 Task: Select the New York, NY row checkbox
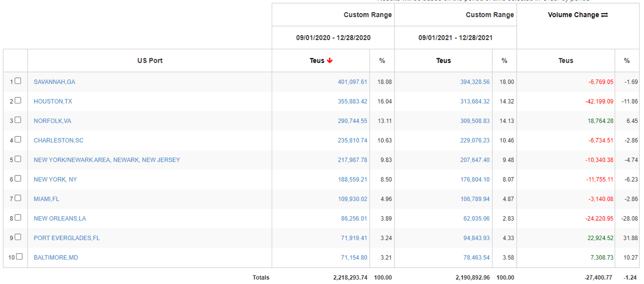[18, 179]
